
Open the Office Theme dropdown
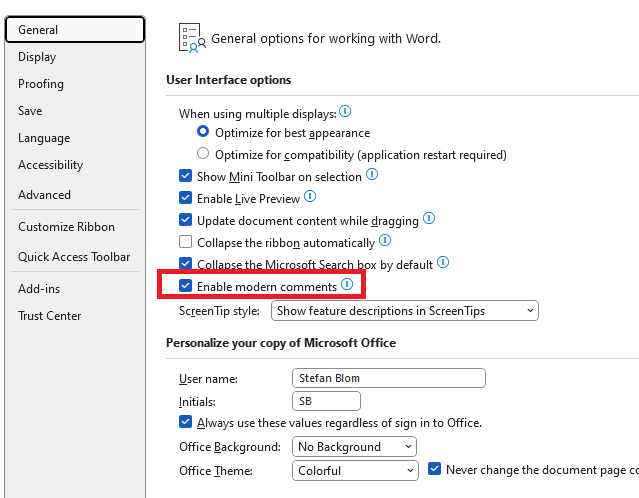click(354, 470)
